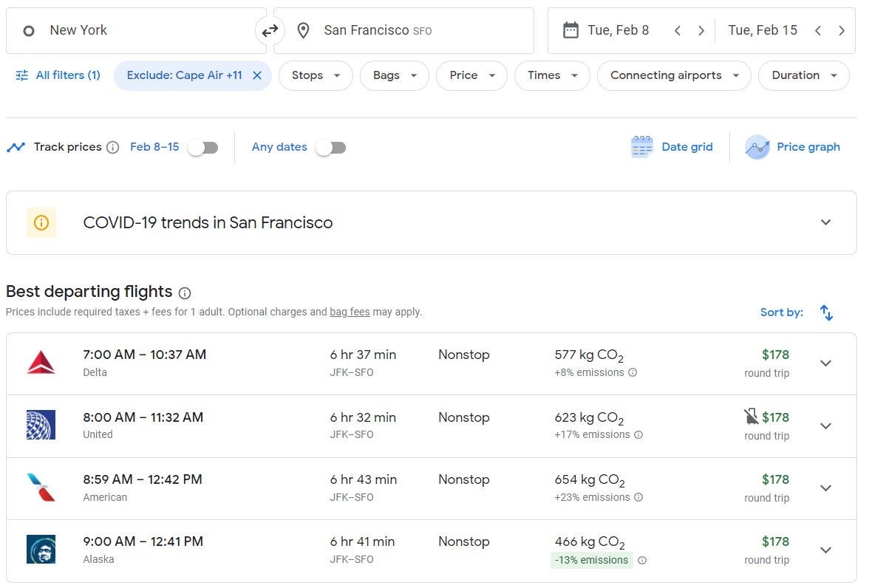The width and height of the screenshot is (872, 588).
Task: Click the American airline logo
Action: [41, 488]
